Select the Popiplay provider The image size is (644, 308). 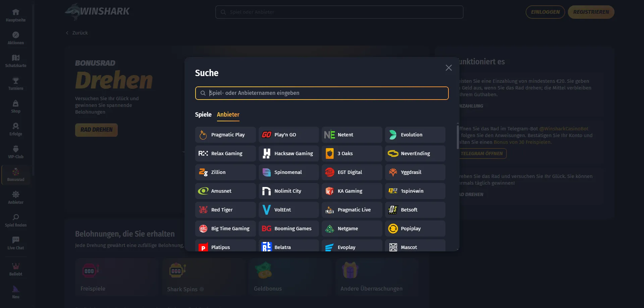click(415, 229)
